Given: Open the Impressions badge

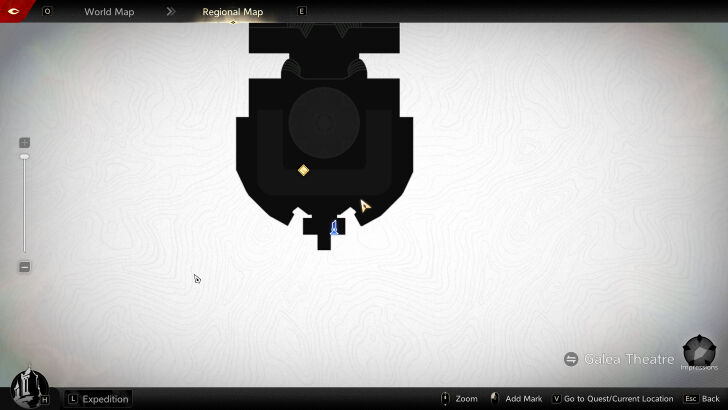Looking at the screenshot, I should tap(699, 352).
